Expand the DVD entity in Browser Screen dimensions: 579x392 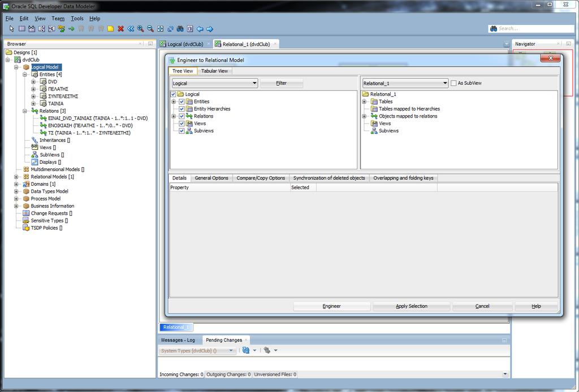tap(33, 82)
